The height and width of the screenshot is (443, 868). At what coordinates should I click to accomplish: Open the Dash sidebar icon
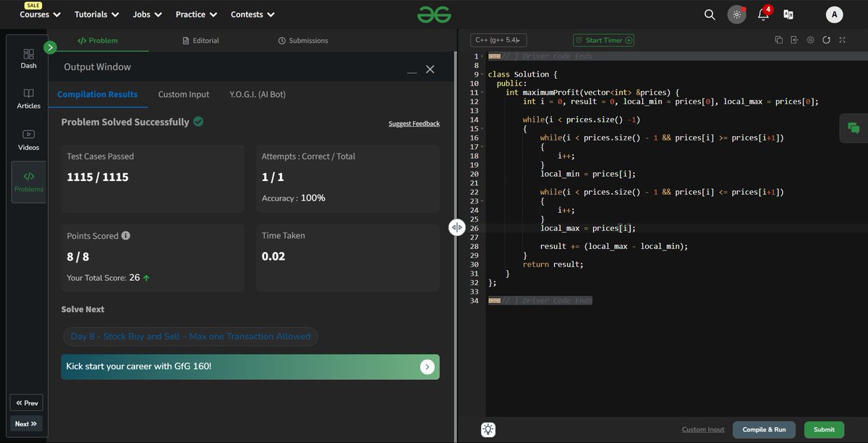[x=29, y=59]
